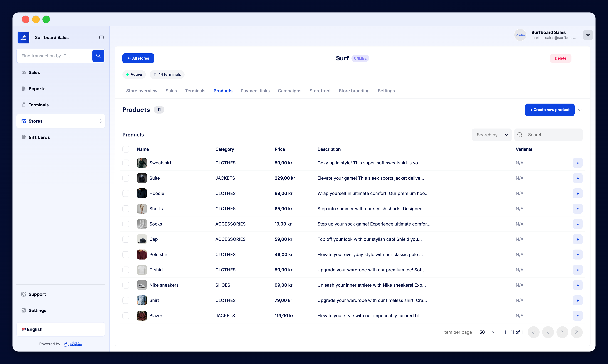The image size is (608, 364).
Task: Click the Support icon in sidebar
Action: click(x=24, y=294)
